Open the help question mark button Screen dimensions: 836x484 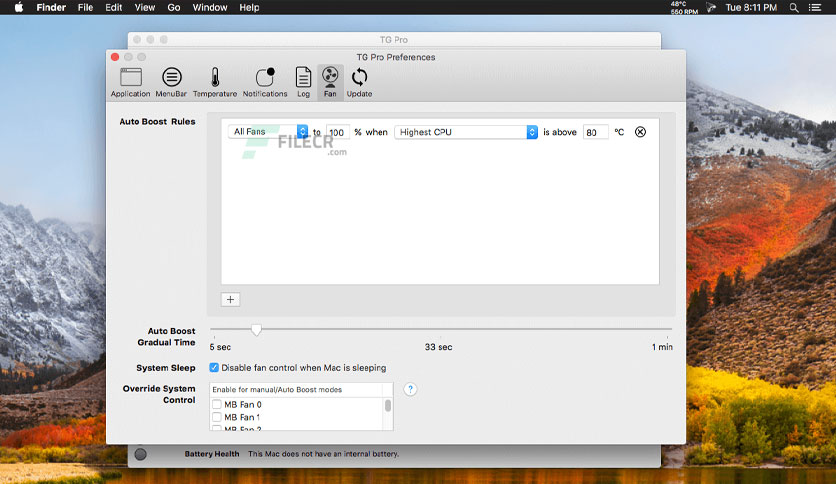(x=410, y=389)
